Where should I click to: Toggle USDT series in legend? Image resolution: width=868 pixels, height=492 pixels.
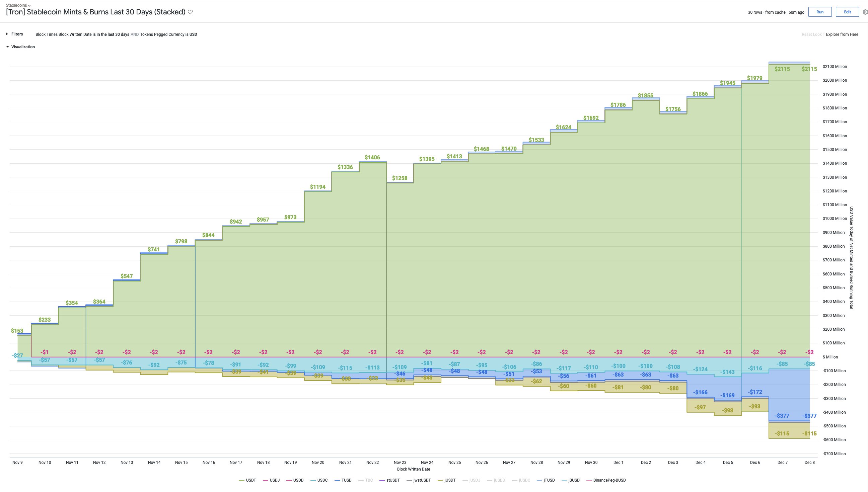click(250, 480)
